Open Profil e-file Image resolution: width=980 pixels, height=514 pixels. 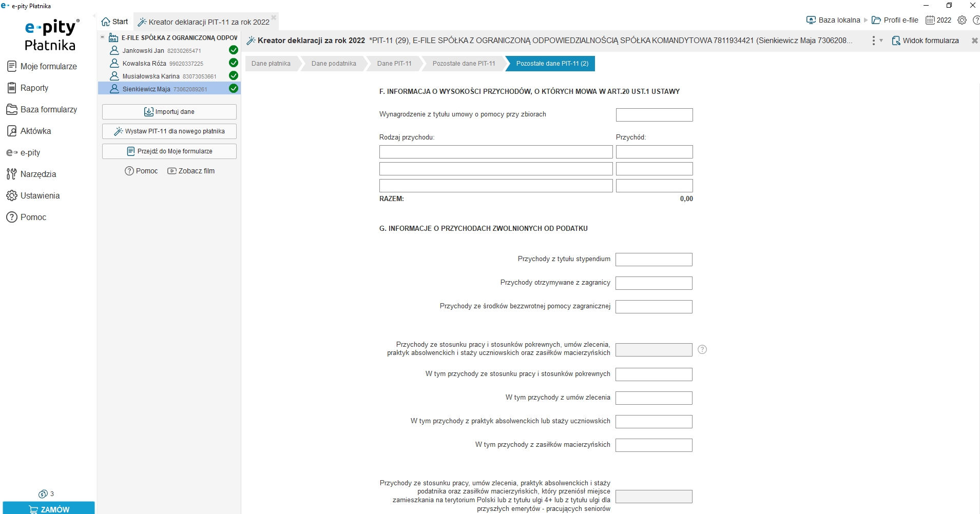click(x=895, y=20)
